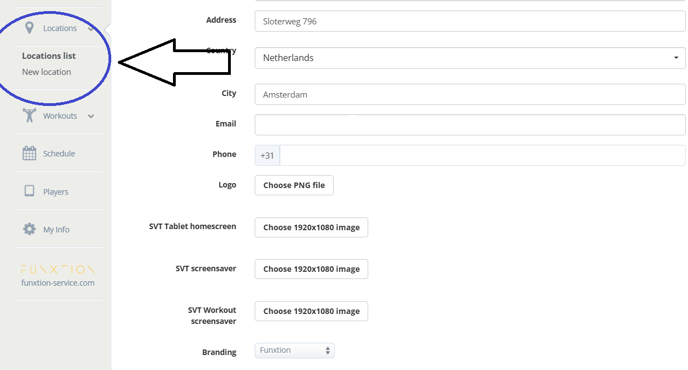Choose image for SVT screensaver

click(x=312, y=269)
